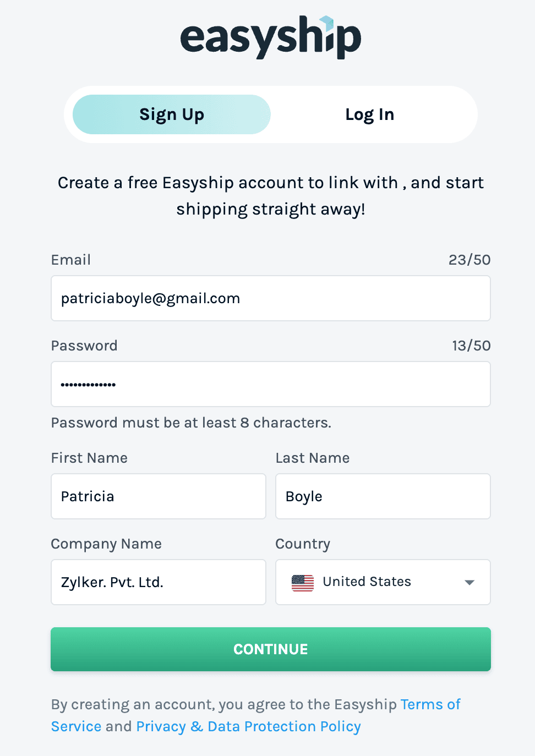Click the US flag icon in Country selector
The height and width of the screenshot is (756, 535).
coord(302,582)
